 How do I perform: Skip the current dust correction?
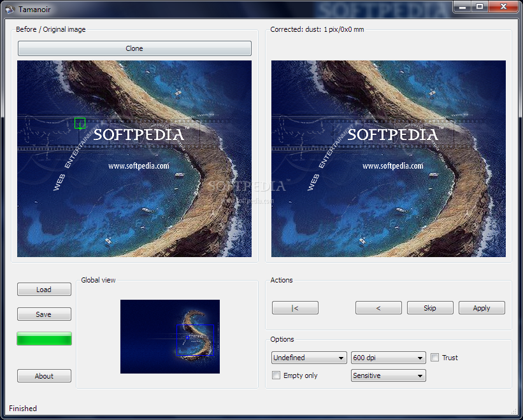430,308
